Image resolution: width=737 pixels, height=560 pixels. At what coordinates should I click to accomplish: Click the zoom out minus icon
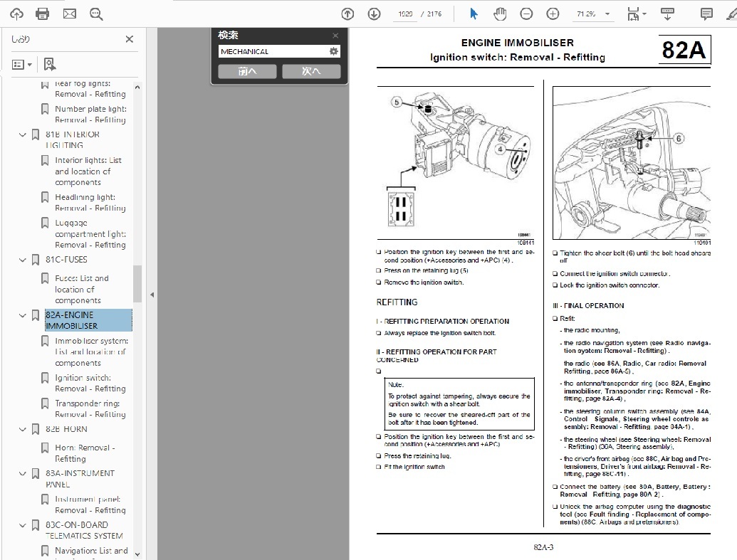(x=526, y=14)
